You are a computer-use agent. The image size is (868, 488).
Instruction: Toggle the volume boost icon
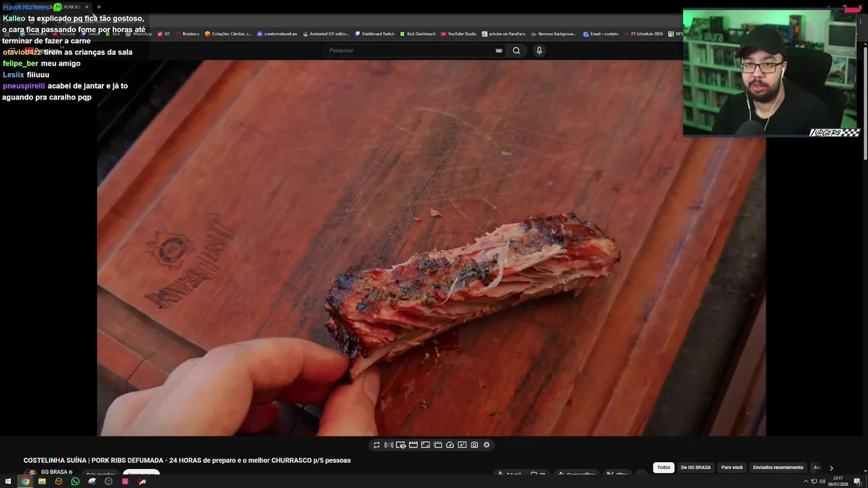tap(389, 445)
